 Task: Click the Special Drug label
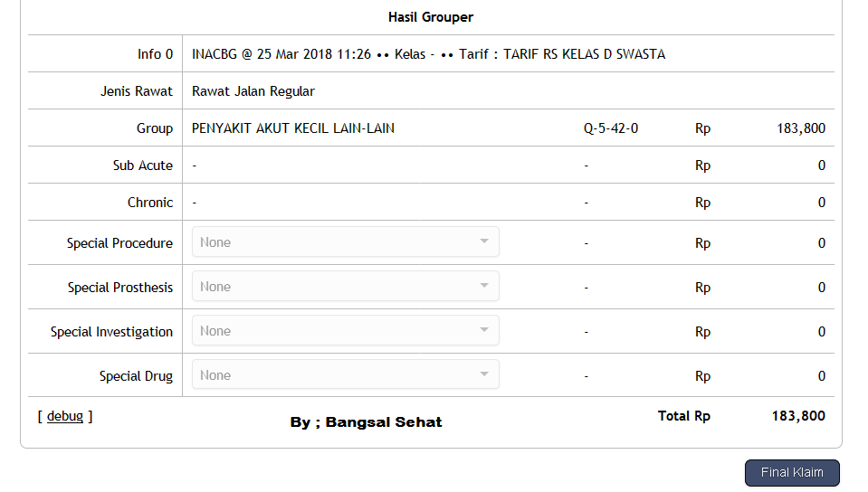[136, 376]
